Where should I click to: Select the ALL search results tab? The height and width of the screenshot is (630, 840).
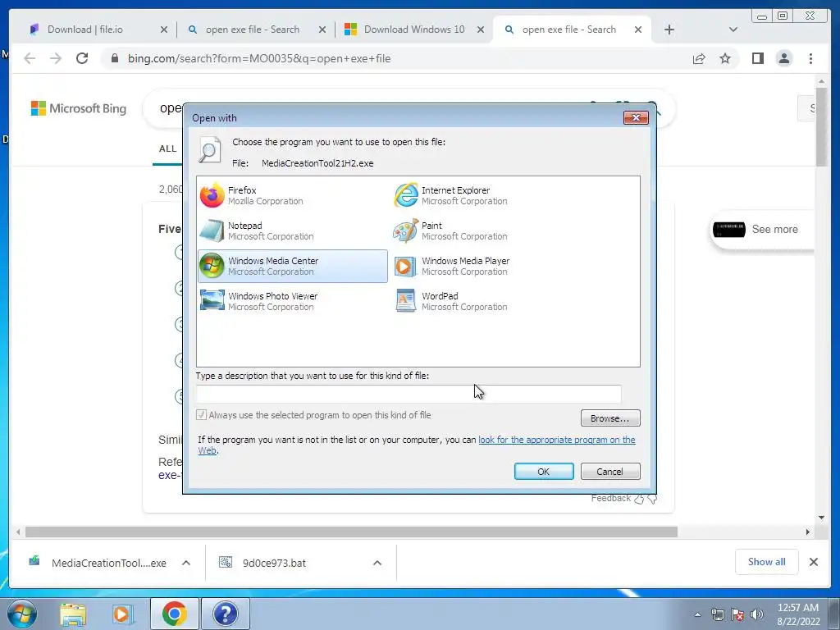167,148
